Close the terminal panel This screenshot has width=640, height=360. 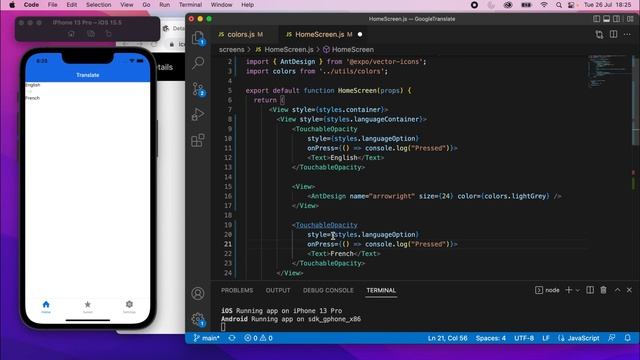coord(629,290)
